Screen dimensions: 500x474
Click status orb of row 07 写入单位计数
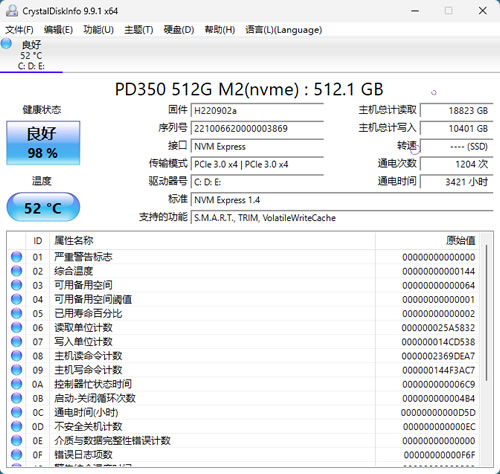pos(16,342)
